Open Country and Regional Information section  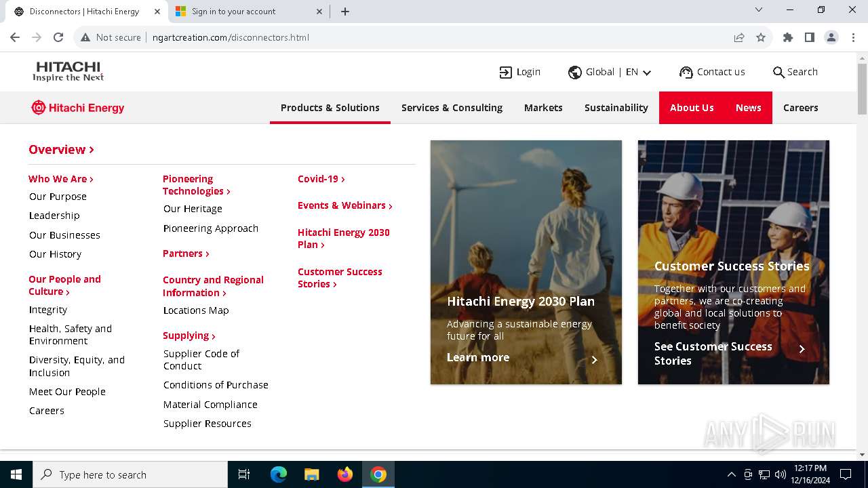coord(213,286)
